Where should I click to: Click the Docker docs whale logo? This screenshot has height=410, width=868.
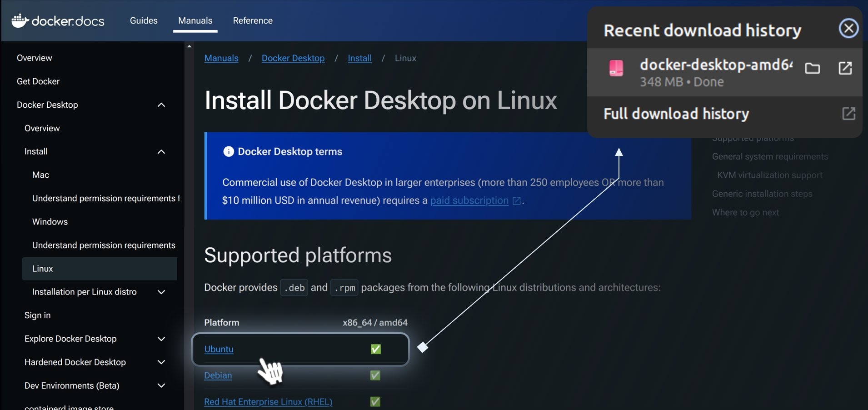pyautogui.click(x=58, y=21)
